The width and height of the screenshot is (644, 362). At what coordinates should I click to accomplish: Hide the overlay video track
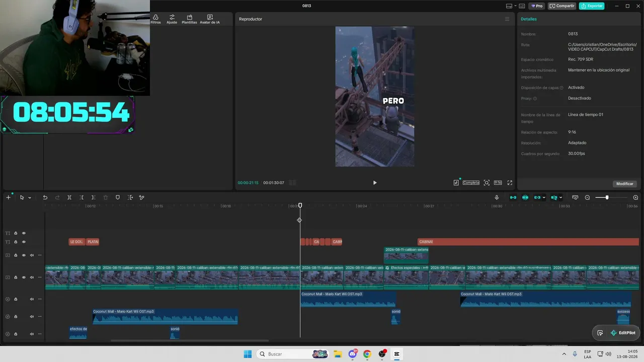tap(24, 255)
